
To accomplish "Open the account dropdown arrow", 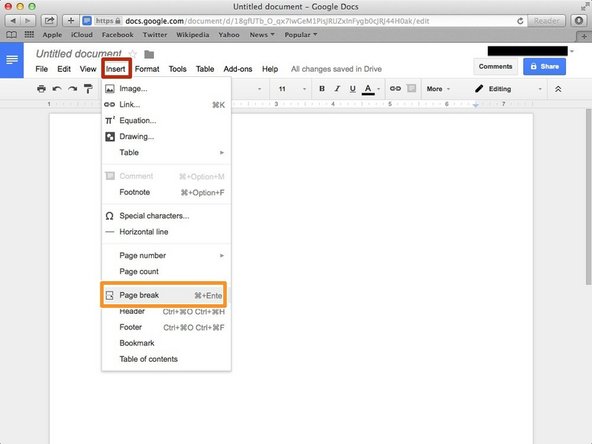I will 572,51.
